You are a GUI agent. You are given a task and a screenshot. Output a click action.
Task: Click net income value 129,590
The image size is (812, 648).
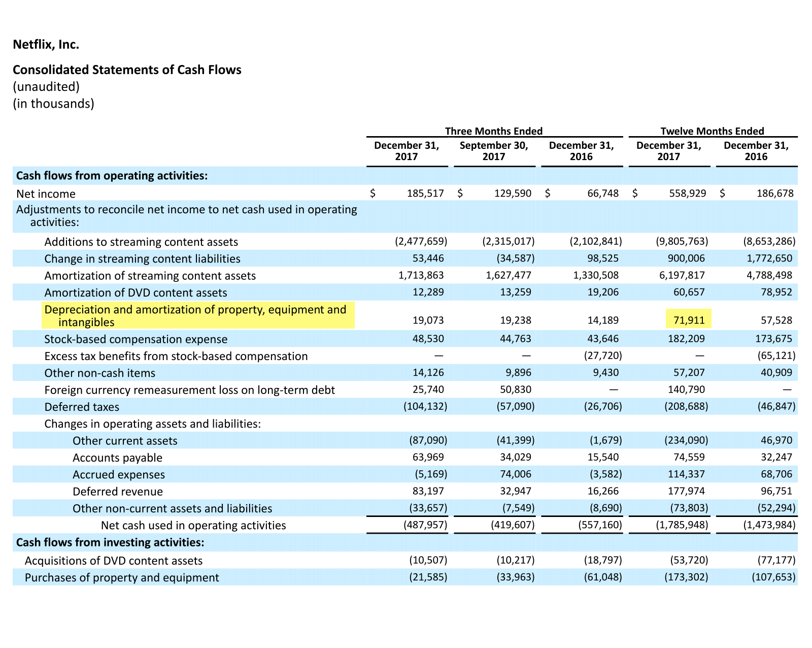coord(513,193)
